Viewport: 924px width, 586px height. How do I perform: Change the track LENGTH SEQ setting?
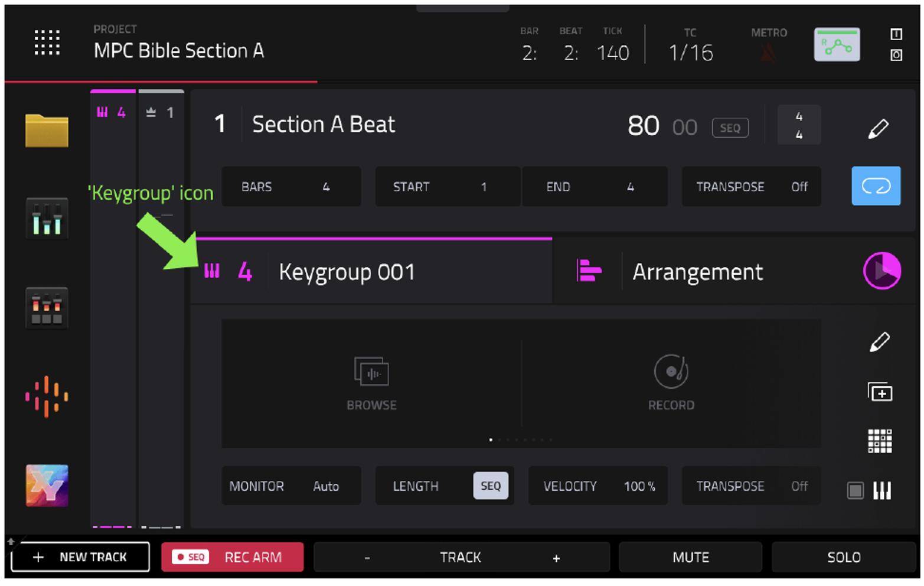(x=445, y=486)
